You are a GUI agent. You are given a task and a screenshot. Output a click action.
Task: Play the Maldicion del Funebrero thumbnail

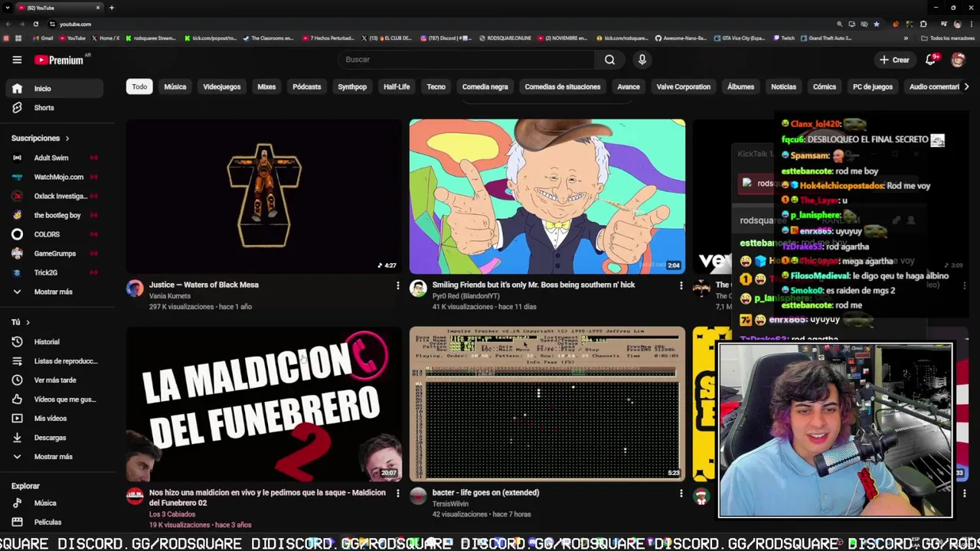point(264,404)
